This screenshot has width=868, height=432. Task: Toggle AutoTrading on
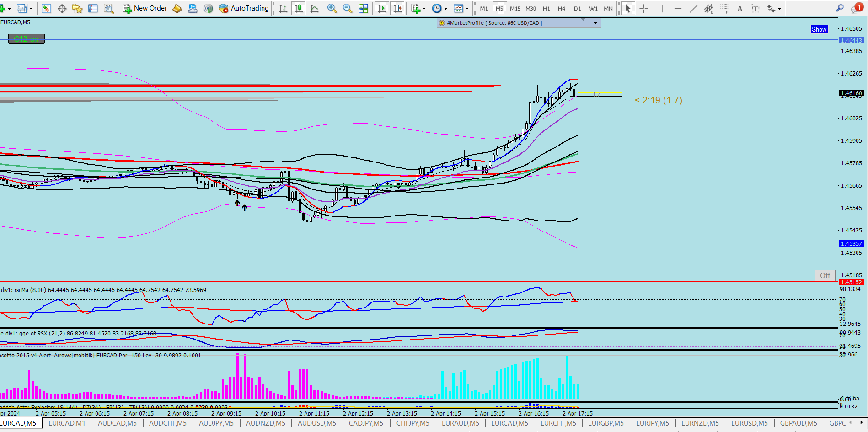pyautogui.click(x=244, y=8)
